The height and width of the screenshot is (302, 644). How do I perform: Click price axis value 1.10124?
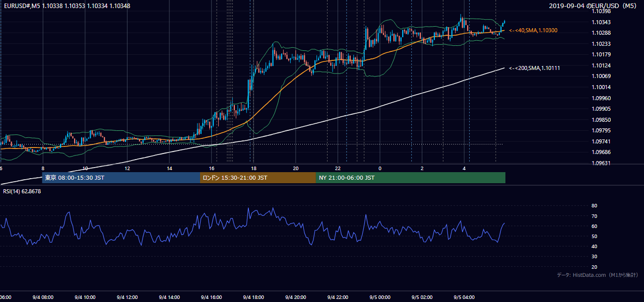(601, 65)
